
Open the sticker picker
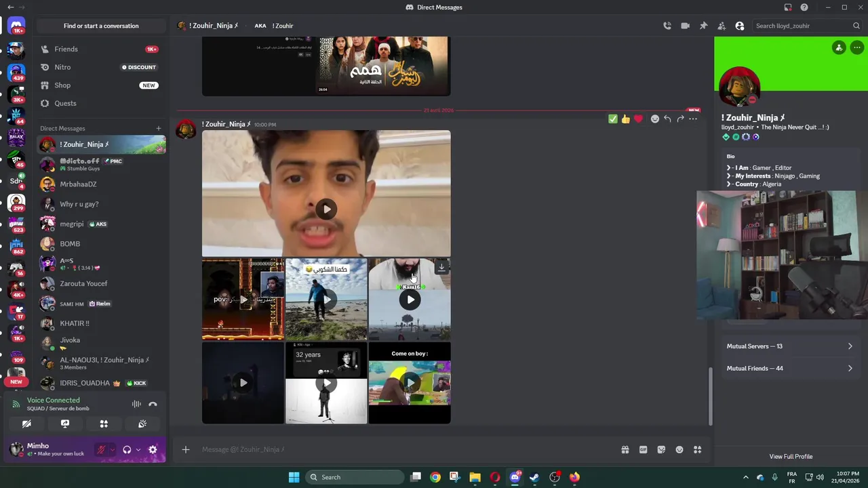[x=661, y=449]
